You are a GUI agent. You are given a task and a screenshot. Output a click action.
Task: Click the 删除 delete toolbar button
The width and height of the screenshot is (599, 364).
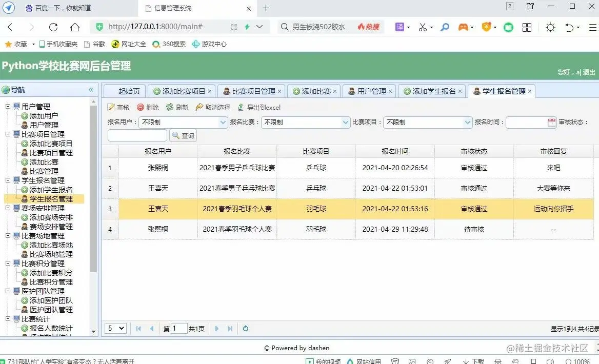(148, 107)
